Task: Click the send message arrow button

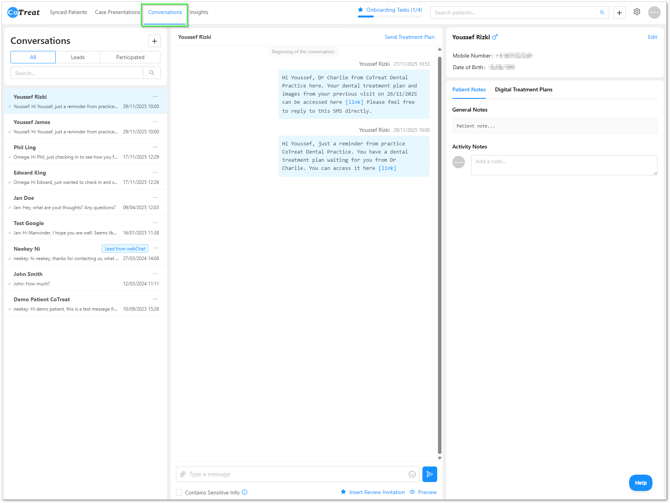Action: 429,474
